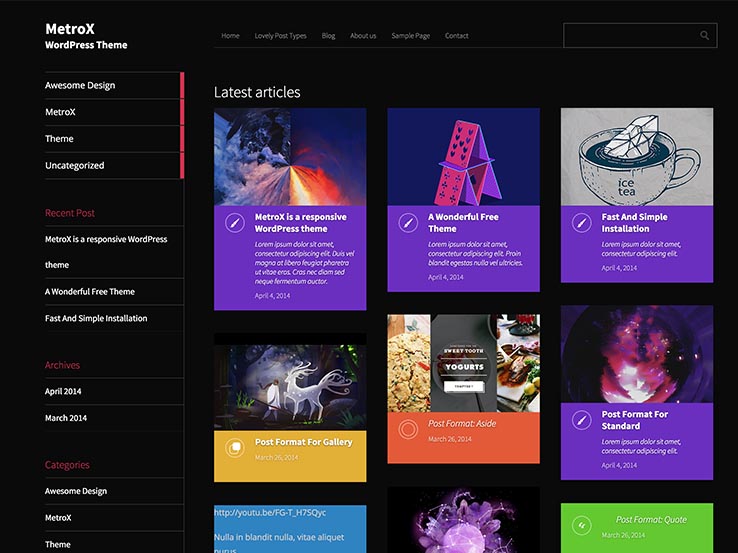Open recent post 'A Wonderful Free Theme'
Viewport: 738px width, 553px height.
tap(90, 291)
